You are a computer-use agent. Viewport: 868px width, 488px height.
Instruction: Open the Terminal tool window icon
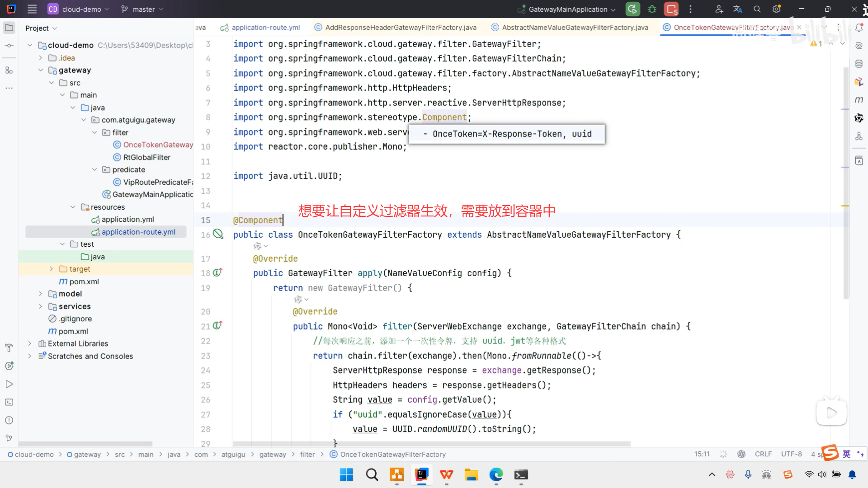[x=9, y=402]
